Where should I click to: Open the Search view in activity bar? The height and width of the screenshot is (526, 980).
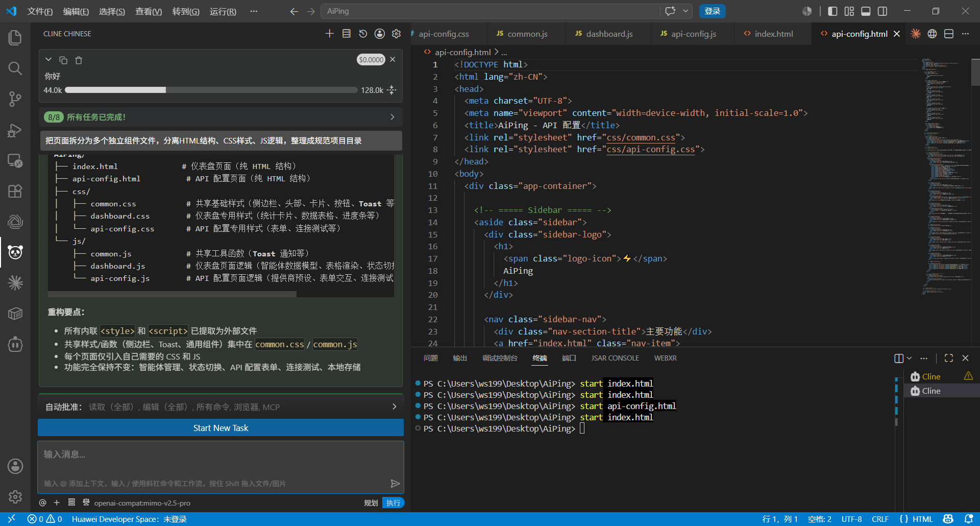(15, 68)
